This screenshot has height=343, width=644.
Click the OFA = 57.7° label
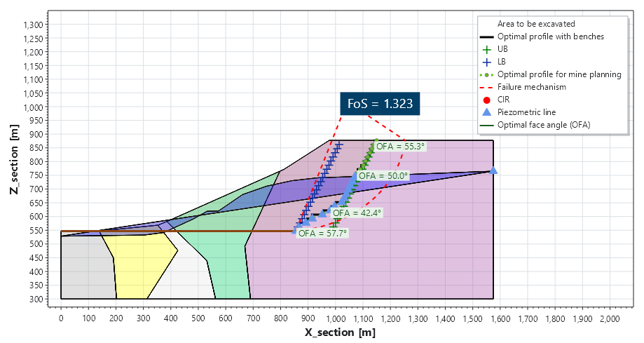tap(322, 233)
